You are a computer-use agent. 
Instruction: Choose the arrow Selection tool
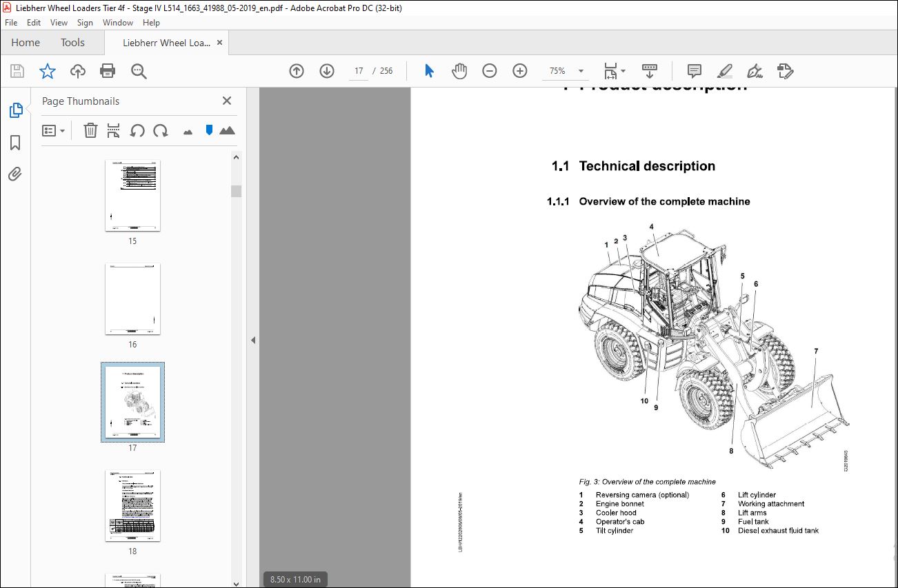(x=429, y=71)
